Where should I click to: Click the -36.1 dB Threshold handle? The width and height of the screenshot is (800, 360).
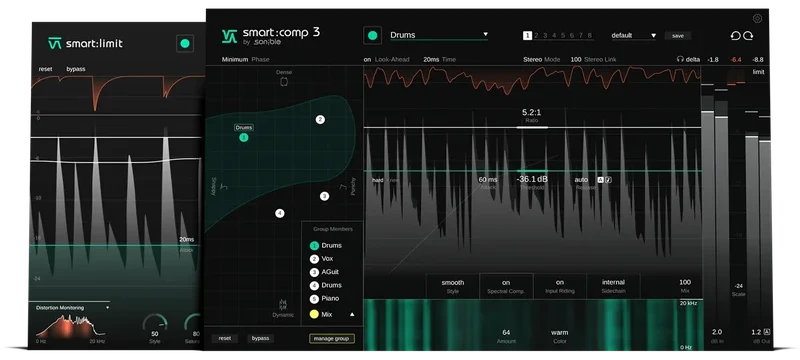click(x=532, y=171)
